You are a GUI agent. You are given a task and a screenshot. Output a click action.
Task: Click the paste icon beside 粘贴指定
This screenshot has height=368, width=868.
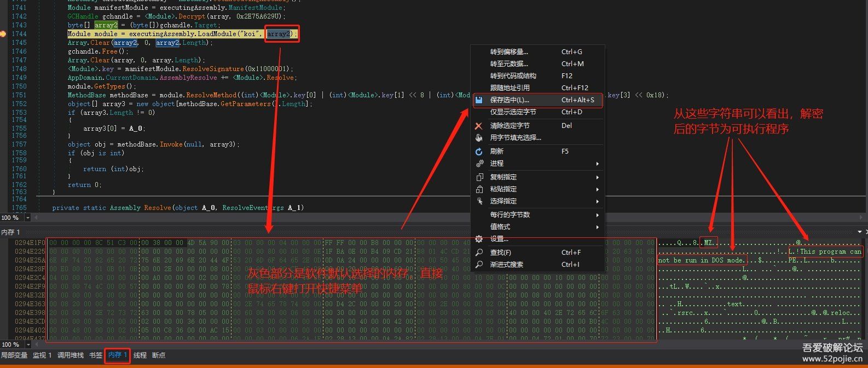click(x=479, y=189)
